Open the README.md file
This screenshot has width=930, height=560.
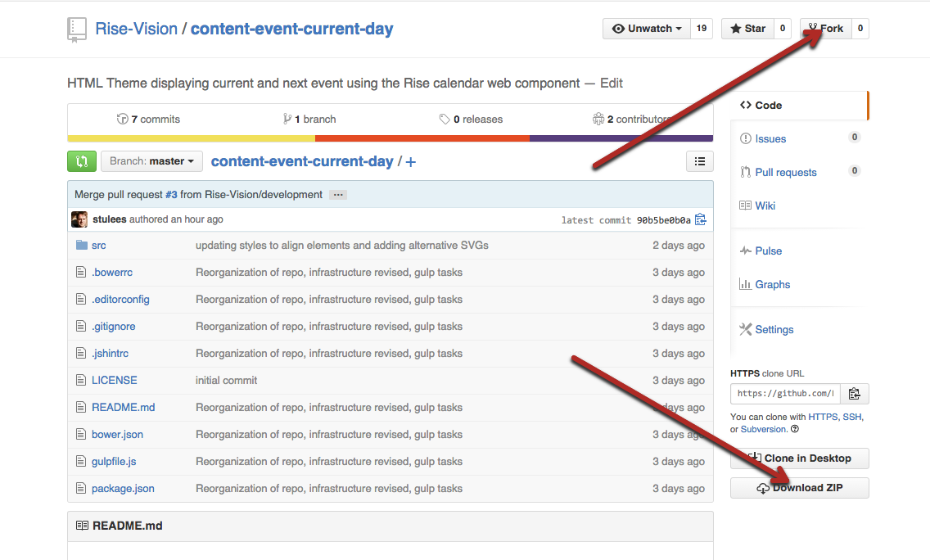[x=124, y=408]
